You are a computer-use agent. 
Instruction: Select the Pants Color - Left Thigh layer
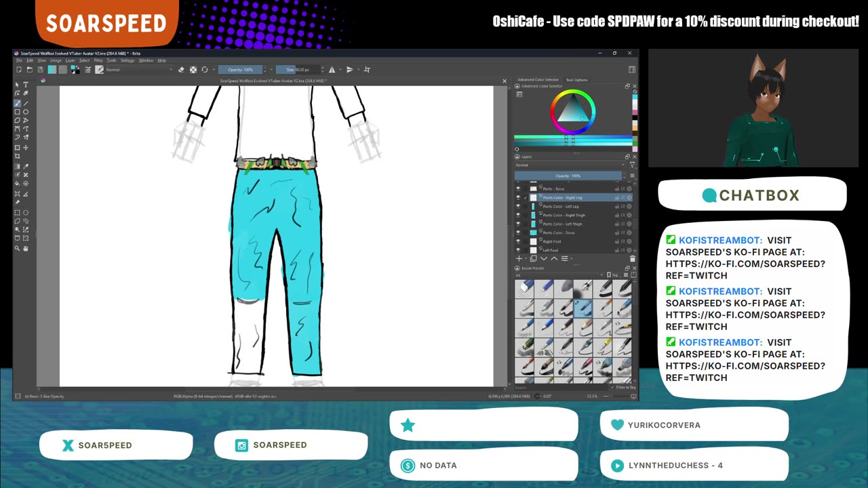pyautogui.click(x=562, y=224)
